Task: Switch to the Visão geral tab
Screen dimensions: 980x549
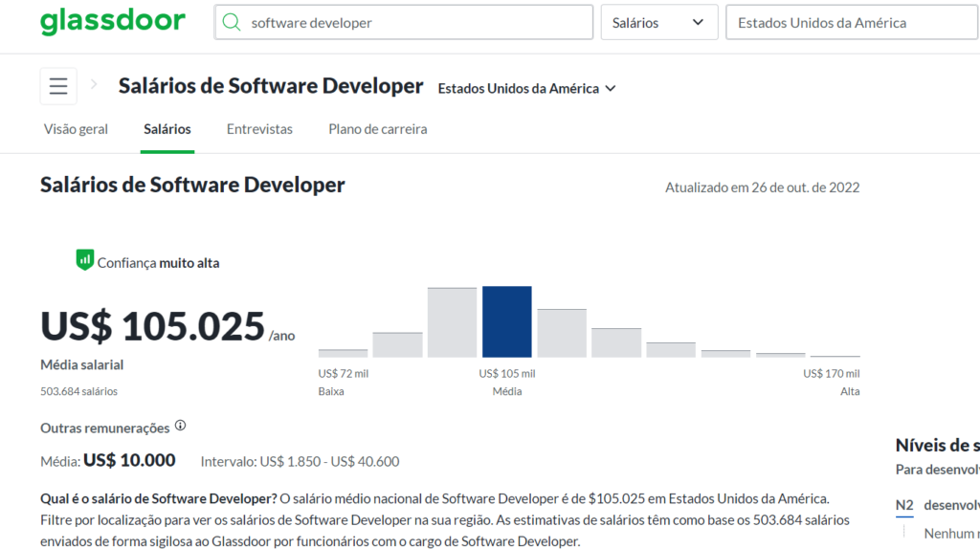Action: coord(76,129)
